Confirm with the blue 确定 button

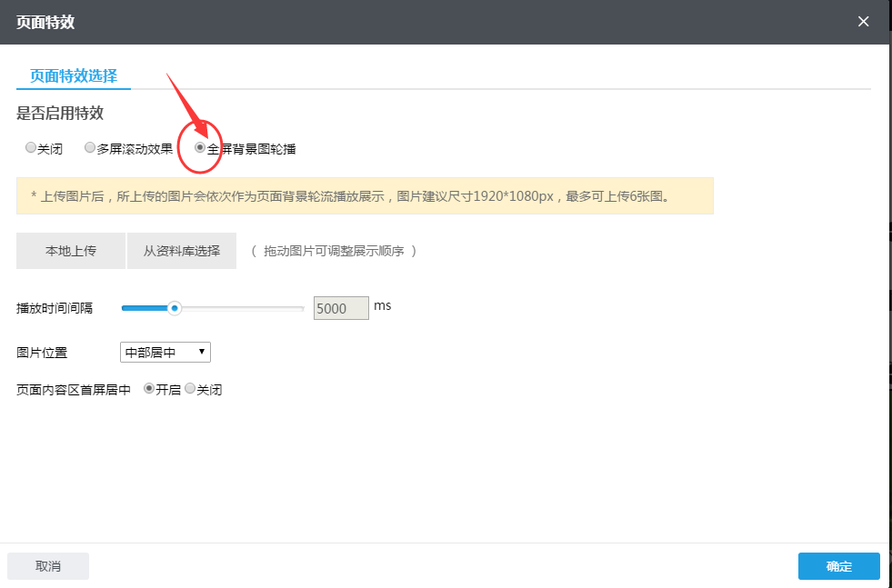pyautogui.click(x=838, y=566)
